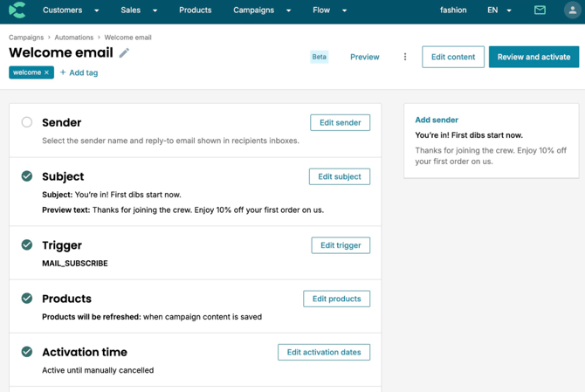Go to the Products menu item
Screen dimensions: 585x392
[195, 10]
